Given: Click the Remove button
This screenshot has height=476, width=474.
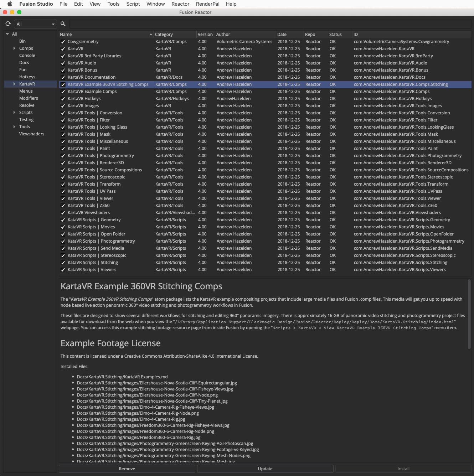Looking at the screenshot, I should pos(127,469).
